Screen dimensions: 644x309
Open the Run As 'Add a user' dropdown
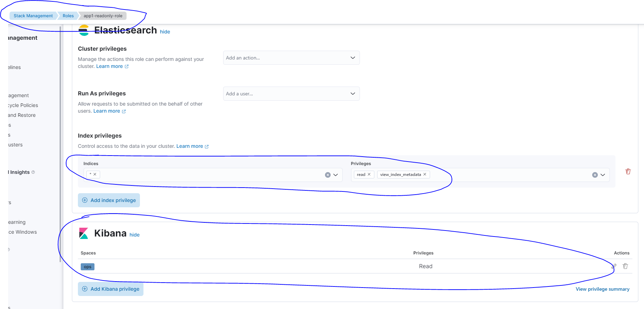click(x=291, y=94)
